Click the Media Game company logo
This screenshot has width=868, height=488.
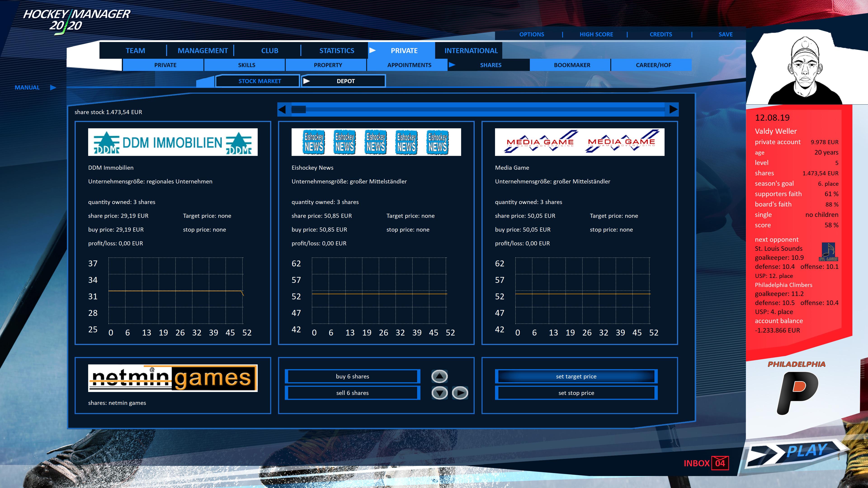pyautogui.click(x=580, y=142)
